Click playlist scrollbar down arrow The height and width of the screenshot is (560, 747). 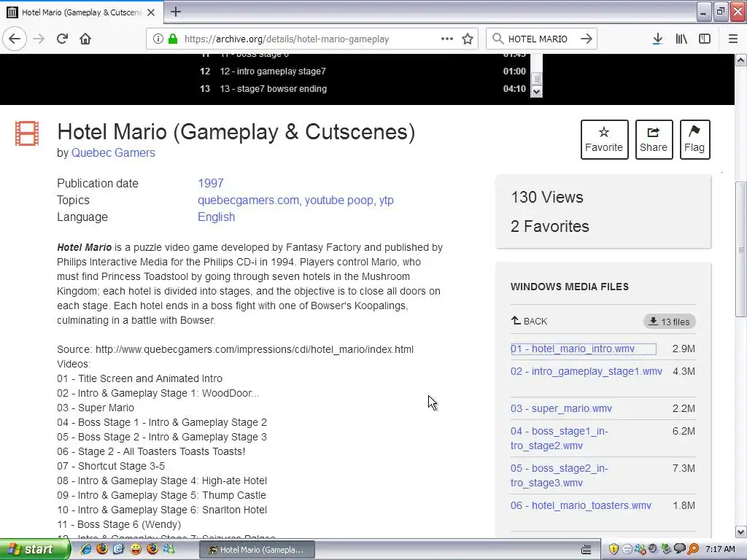tap(536, 91)
